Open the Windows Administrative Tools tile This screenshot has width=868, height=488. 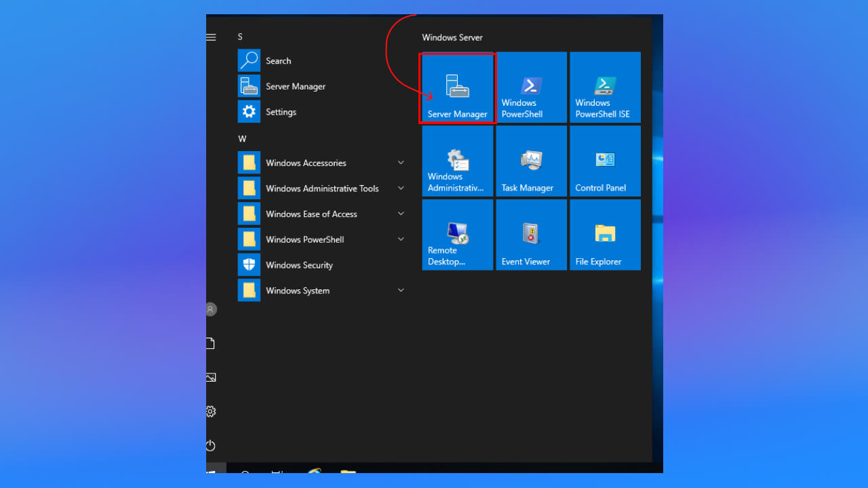(458, 161)
